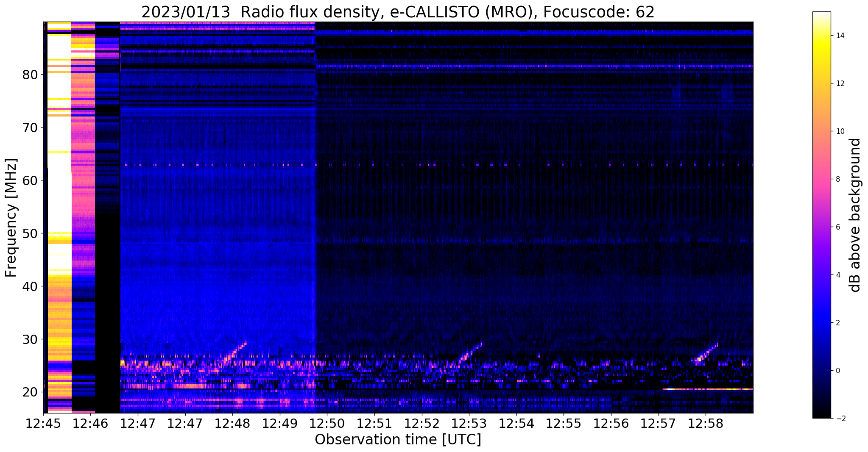The image size is (868, 452).
Task: Click the 40 MHz frequency tick label
Action: 30,286
